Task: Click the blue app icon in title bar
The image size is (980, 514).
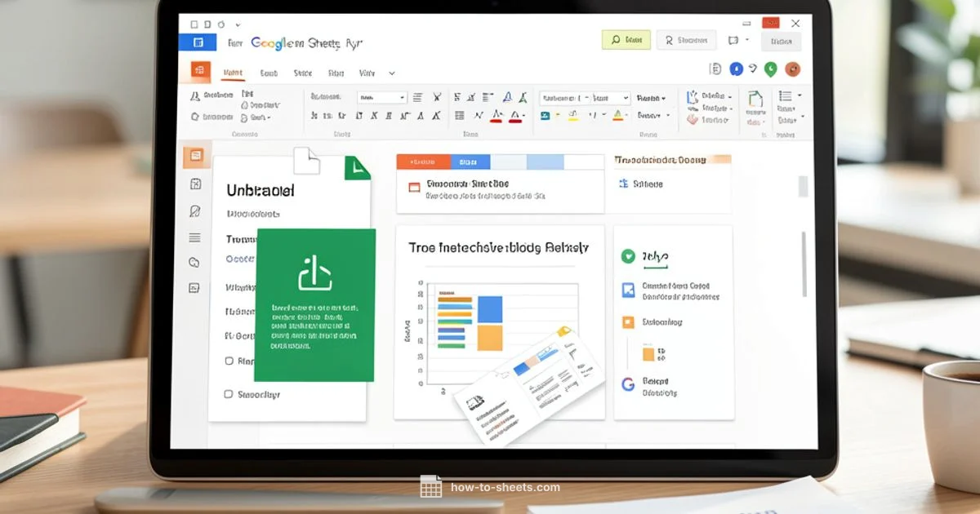Action: [x=197, y=43]
